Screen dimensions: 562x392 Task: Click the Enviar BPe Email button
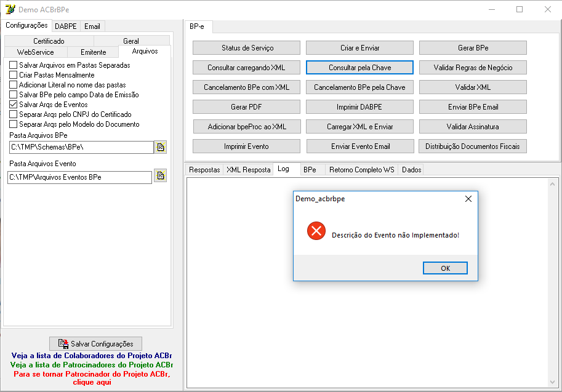pos(473,107)
